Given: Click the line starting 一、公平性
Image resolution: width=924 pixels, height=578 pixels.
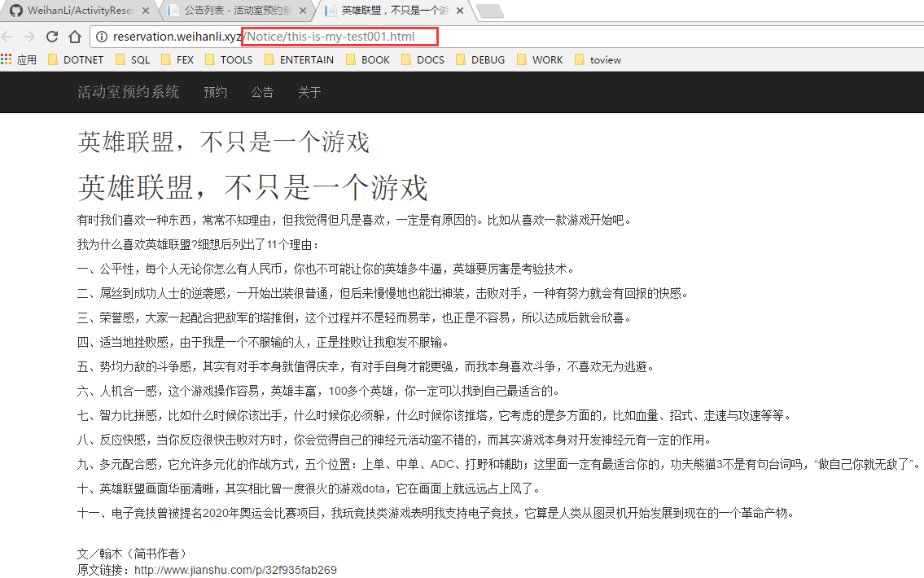Looking at the screenshot, I should pyautogui.click(x=326, y=269).
